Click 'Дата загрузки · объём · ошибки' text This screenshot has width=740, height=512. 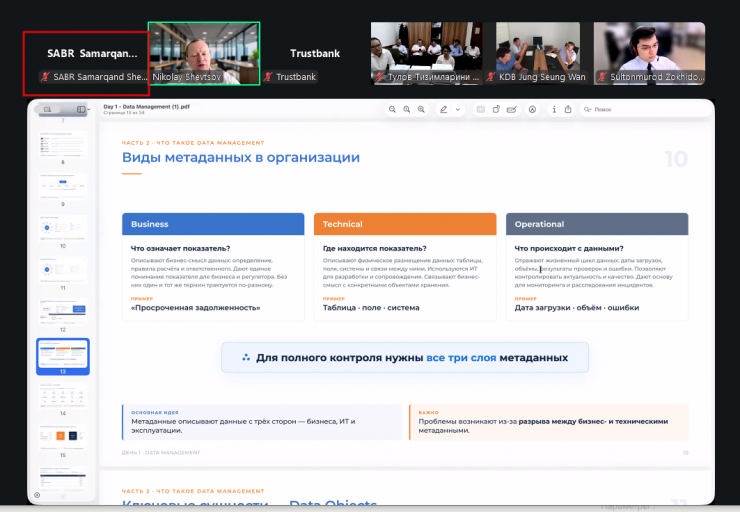click(x=577, y=308)
